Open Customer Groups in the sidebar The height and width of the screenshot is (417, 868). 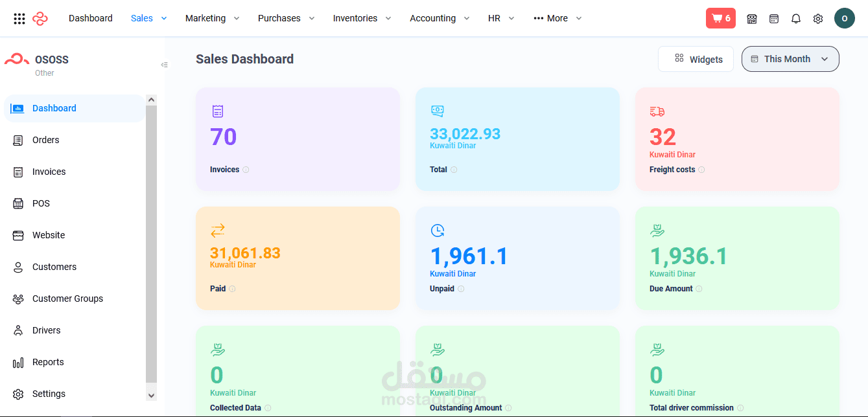point(67,299)
